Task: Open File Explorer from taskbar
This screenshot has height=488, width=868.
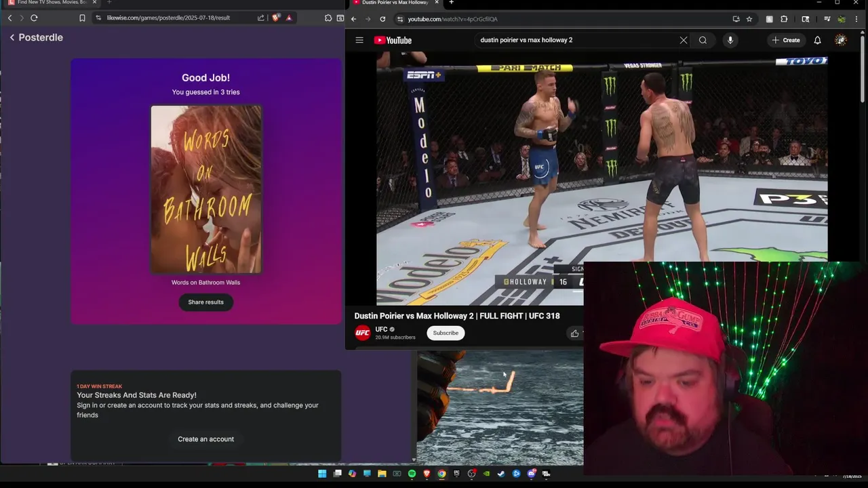Action: [x=382, y=473]
